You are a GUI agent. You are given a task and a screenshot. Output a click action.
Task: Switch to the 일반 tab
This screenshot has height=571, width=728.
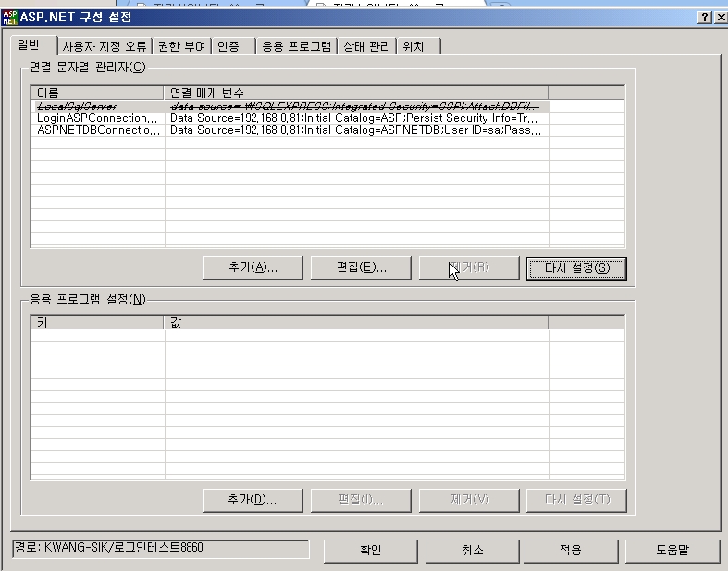(32, 45)
